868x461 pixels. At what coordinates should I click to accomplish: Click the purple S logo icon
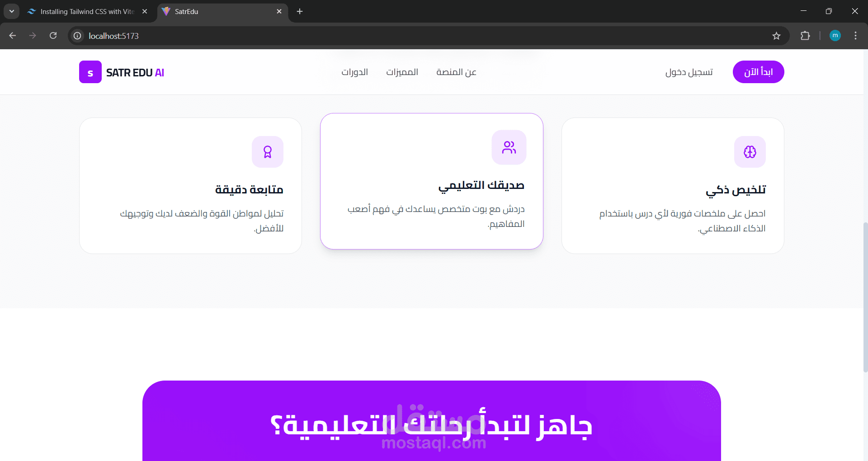[x=90, y=72]
